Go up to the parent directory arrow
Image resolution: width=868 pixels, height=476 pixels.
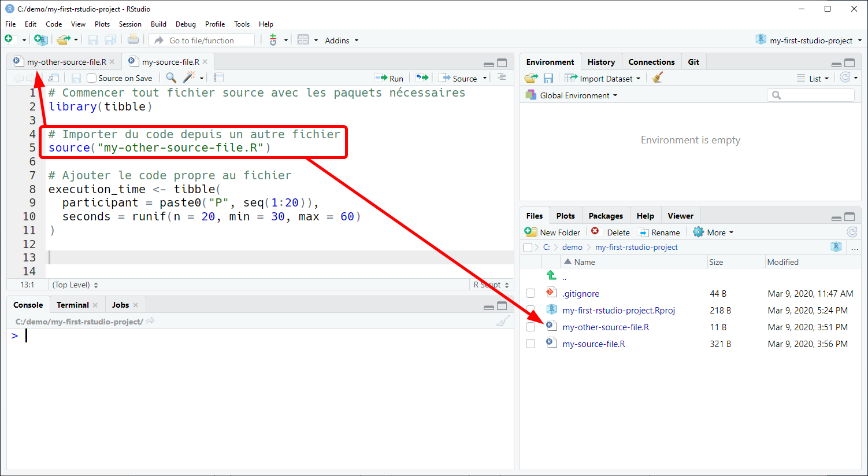[551, 276]
